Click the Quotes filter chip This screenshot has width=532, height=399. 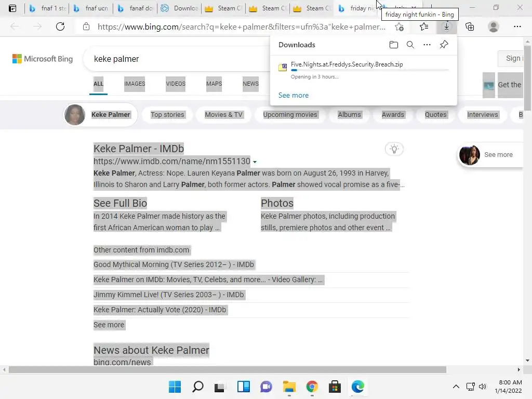pyautogui.click(x=436, y=115)
